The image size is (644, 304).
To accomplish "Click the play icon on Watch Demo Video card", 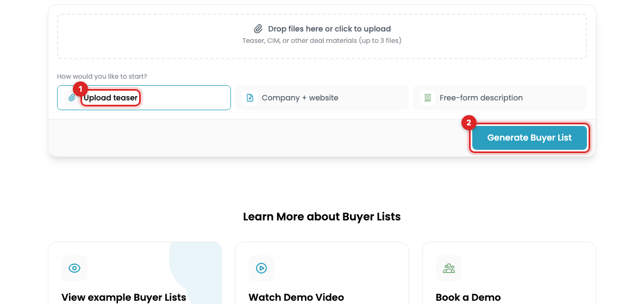I will (261, 268).
